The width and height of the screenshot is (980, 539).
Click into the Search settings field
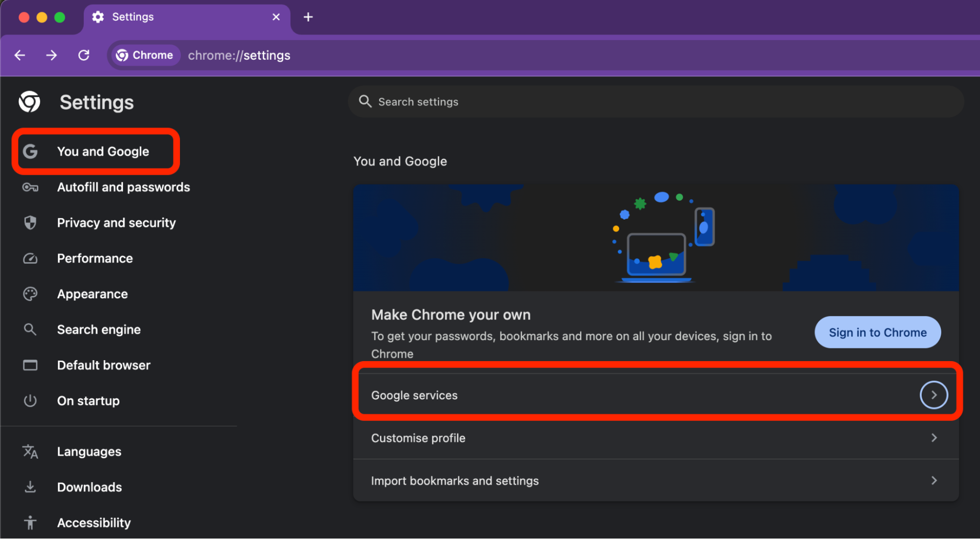[x=656, y=102]
